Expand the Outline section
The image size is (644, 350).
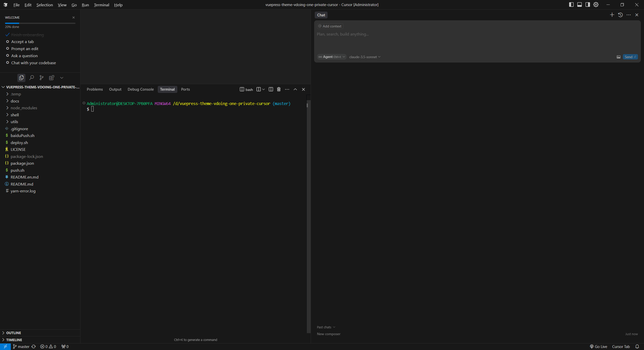(x=40, y=333)
